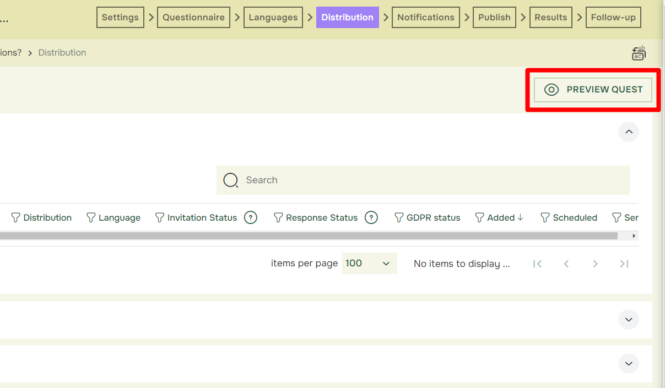
Task: Open the Results step
Action: pyautogui.click(x=550, y=17)
